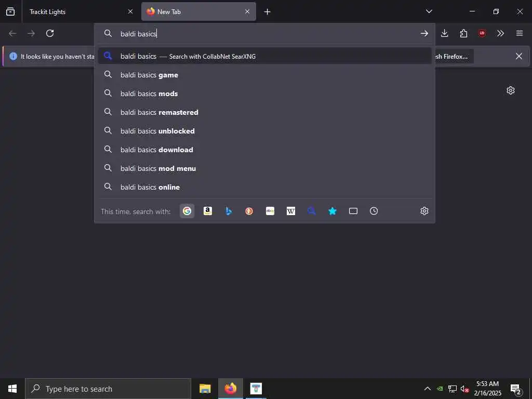Search this time with Amazon
This screenshot has height=399, width=532.
(208, 211)
